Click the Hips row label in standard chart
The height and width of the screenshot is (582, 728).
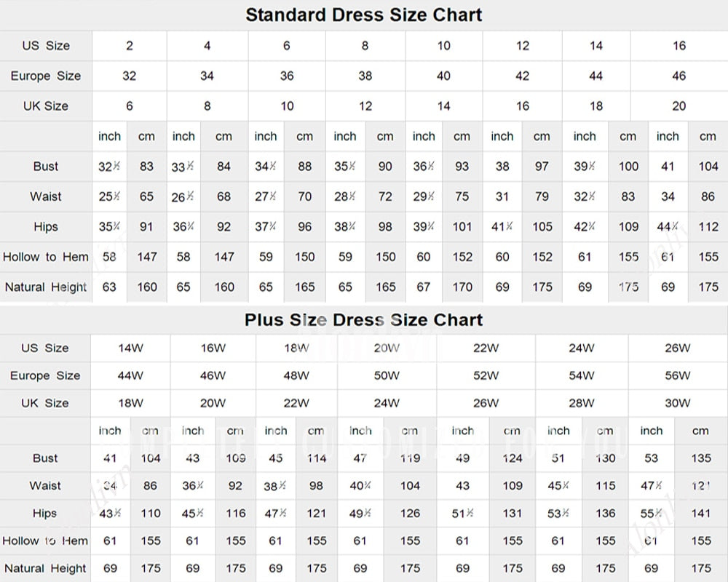tap(45, 226)
